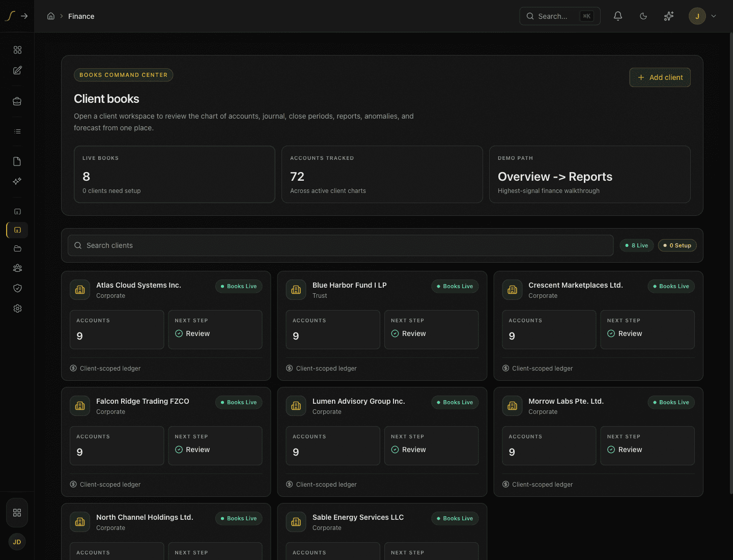Open the apps grid button at sidebar bottom

(x=17, y=513)
